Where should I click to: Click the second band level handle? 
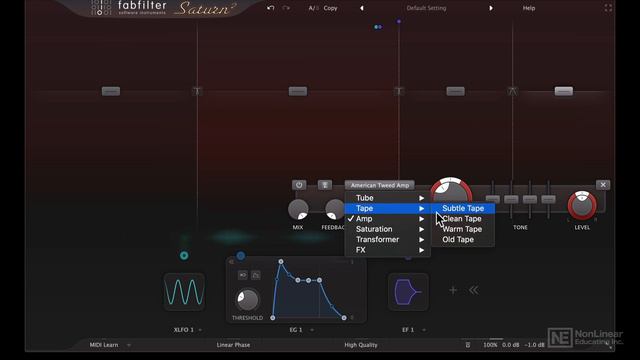point(298,91)
